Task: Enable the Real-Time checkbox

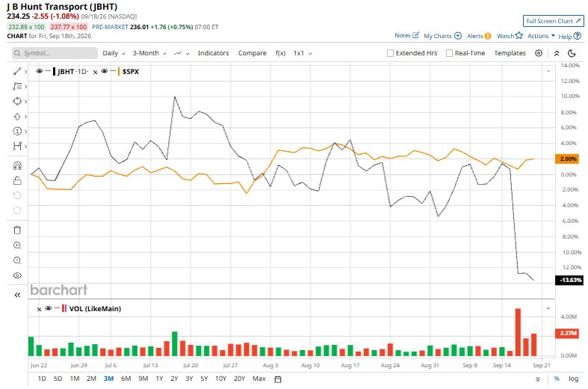Action: [449, 53]
